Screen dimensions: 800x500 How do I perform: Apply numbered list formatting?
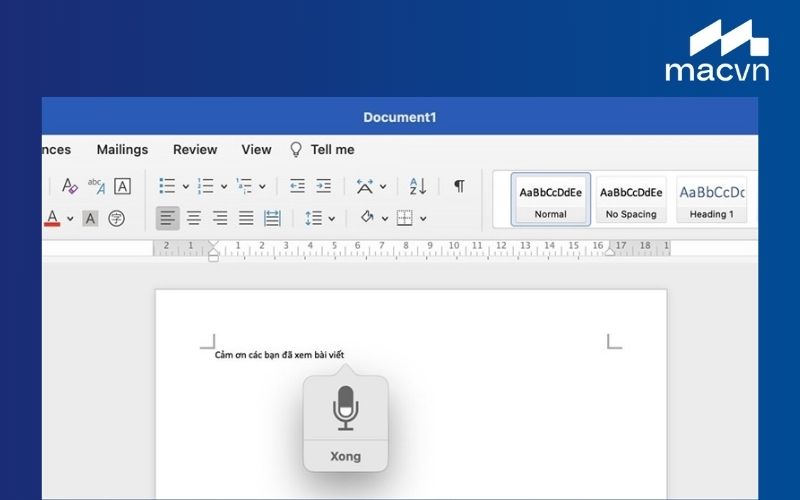(x=205, y=186)
